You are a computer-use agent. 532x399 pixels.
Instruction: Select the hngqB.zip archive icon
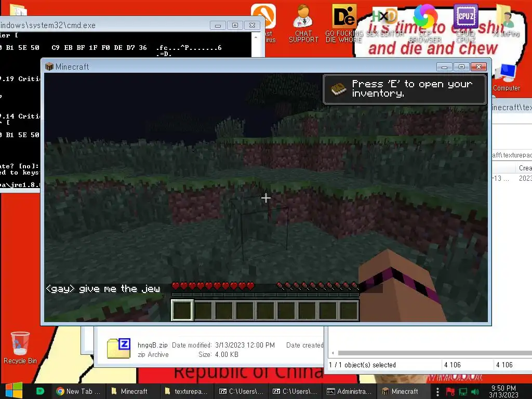pyautogui.click(x=118, y=349)
